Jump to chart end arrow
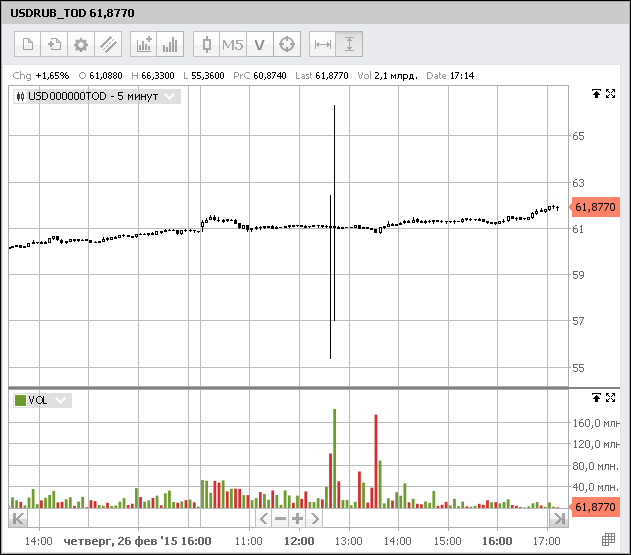 [x=559, y=518]
